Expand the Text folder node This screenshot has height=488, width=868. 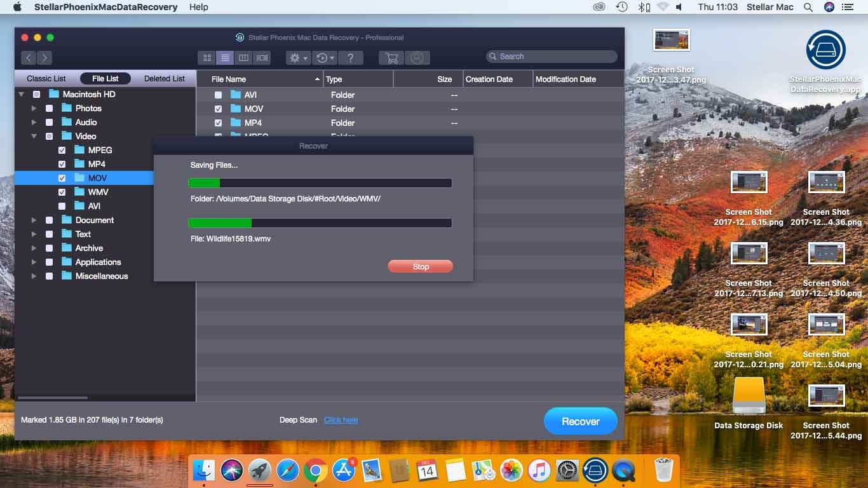34,234
